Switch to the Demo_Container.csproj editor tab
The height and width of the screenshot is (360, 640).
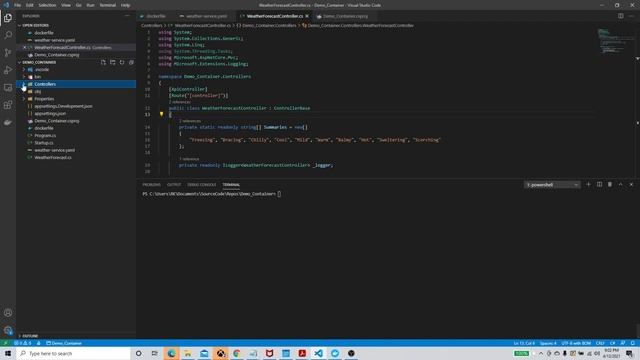(x=345, y=16)
